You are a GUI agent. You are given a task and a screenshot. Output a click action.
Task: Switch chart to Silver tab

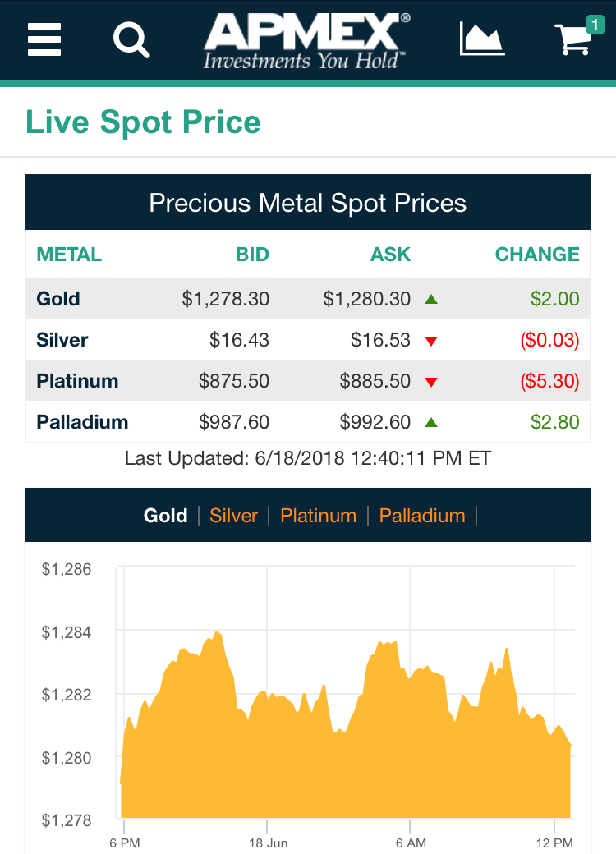point(233,516)
